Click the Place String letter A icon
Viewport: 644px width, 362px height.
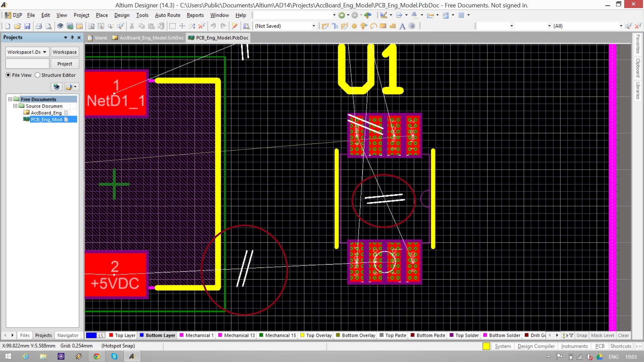click(402, 26)
